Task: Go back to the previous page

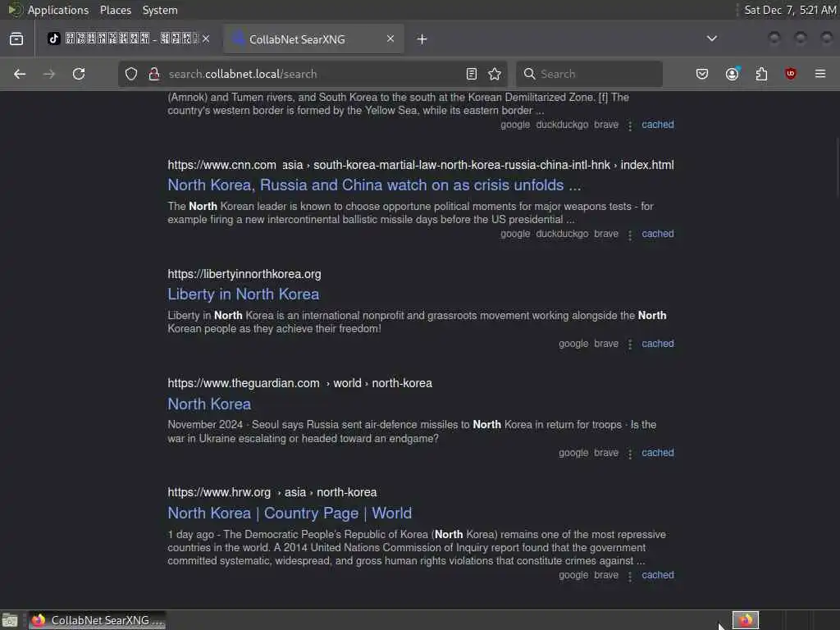Action: pos(20,74)
